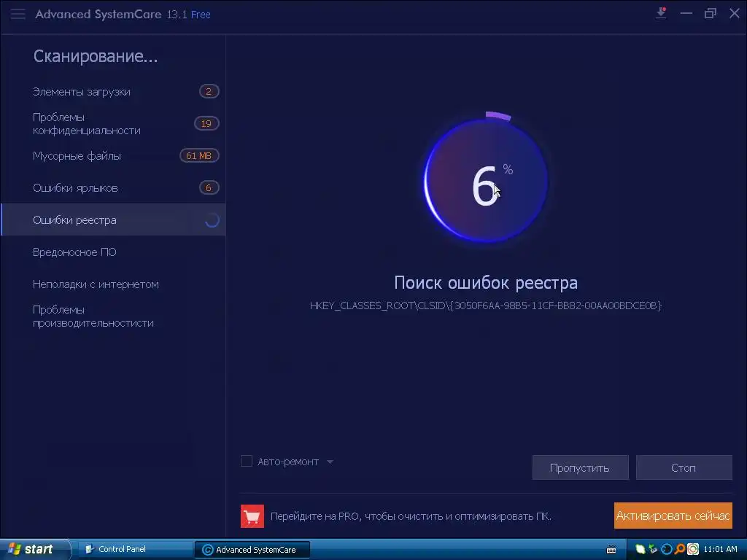Switch to Control Panel taskbar button
This screenshot has height=560, width=747.
point(134,550)
